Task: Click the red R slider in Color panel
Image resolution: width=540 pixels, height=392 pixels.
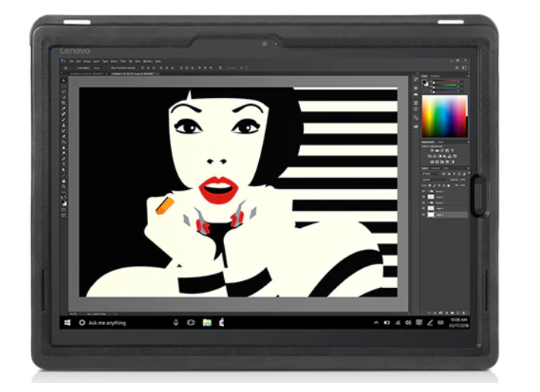Action: pyautogui.click(x=445, y=81)
